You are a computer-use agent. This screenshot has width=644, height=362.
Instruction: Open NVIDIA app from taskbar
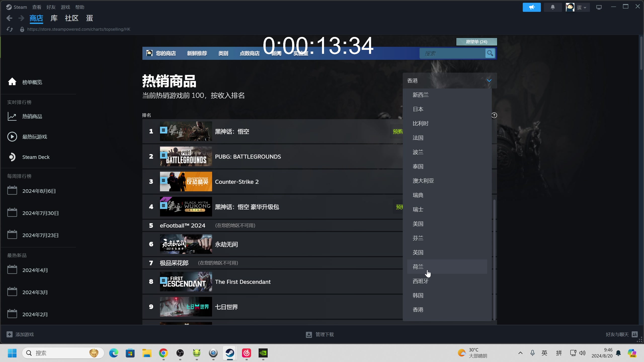[x=263, y=353]
